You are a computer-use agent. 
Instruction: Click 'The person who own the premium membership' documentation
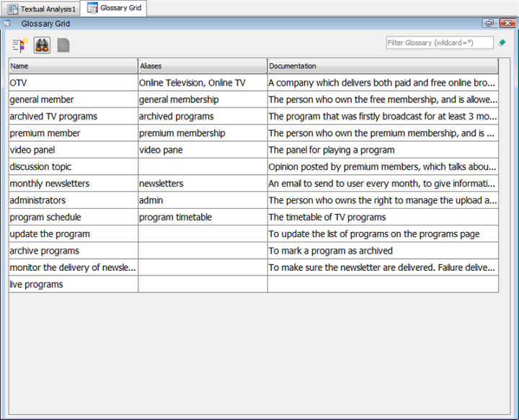click(x=383, y=133)
